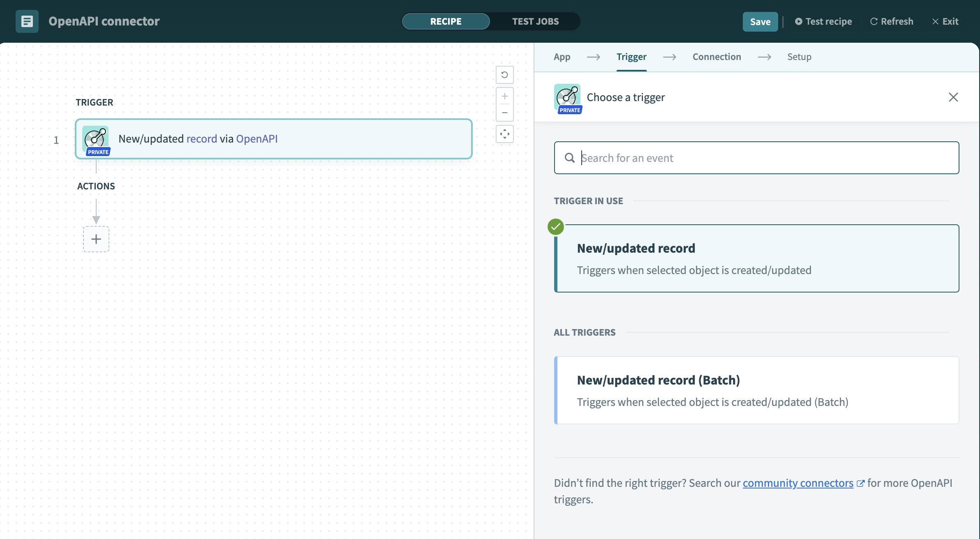Toggle to RECIPE view
Image resolution: width=980 pixels, height=539 pixels.
[446, 21]
